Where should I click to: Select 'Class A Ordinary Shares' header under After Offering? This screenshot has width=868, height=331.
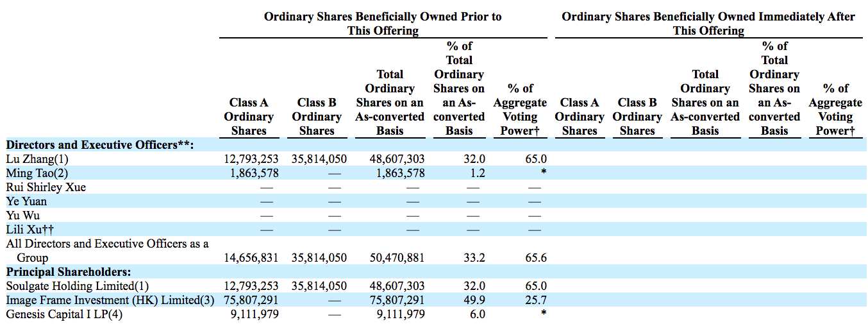(x=580, y=117)
